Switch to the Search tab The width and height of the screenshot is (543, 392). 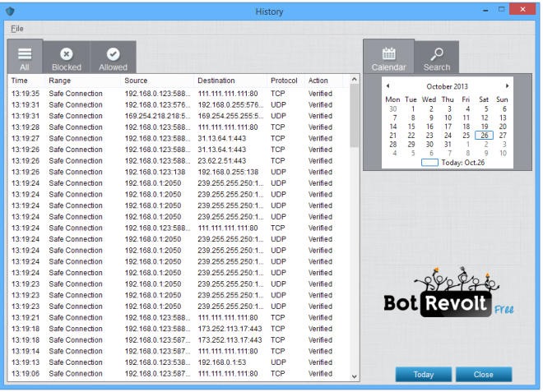tap(437, 57)
